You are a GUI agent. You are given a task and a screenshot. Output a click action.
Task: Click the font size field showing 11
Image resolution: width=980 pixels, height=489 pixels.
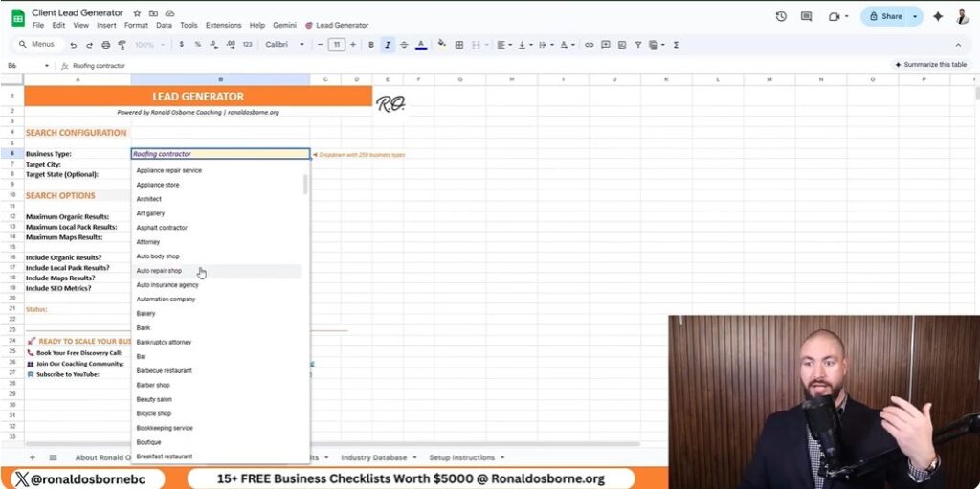(x=337, y=45)
